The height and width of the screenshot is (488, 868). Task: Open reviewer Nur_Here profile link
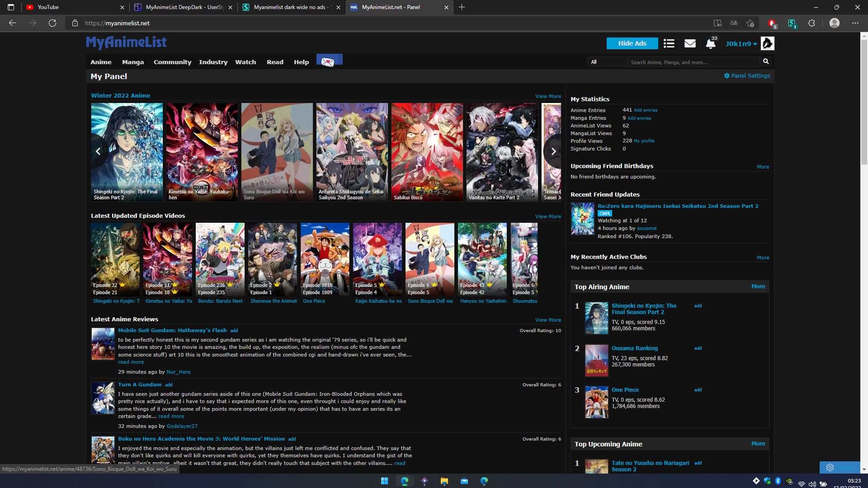point(178,372)
